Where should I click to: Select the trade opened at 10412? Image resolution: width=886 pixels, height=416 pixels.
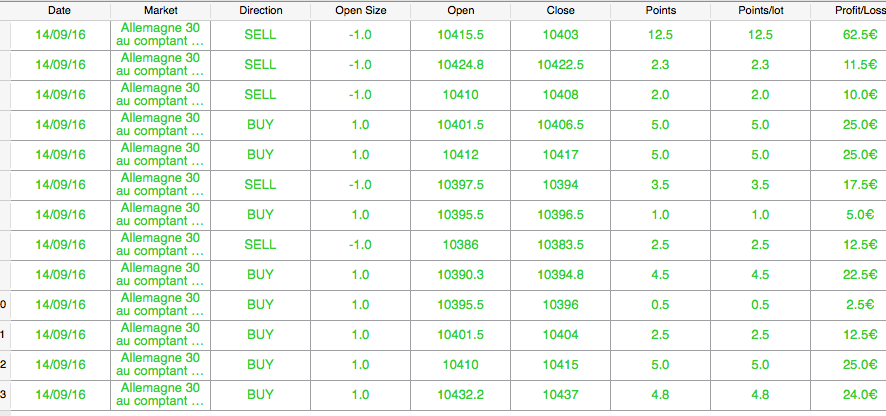point(443,155)
